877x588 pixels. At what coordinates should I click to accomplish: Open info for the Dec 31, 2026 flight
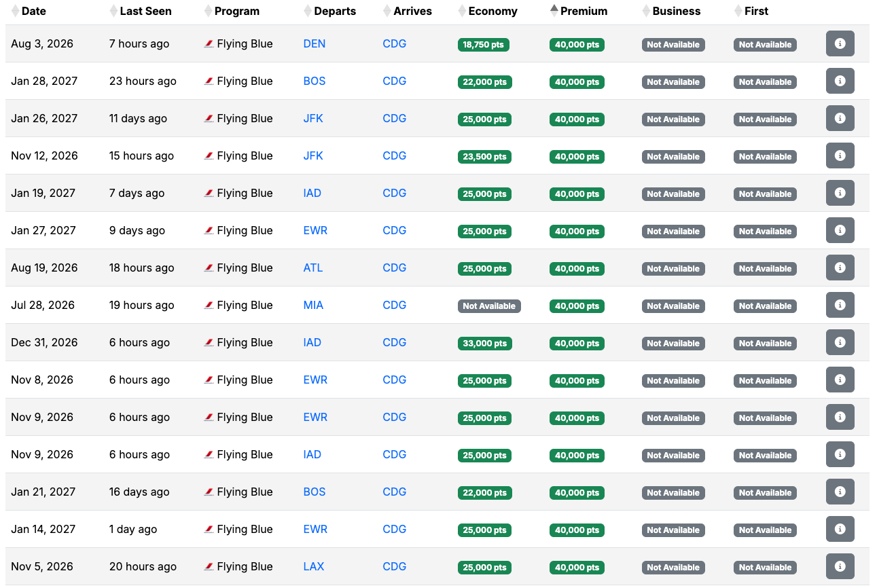840,342
